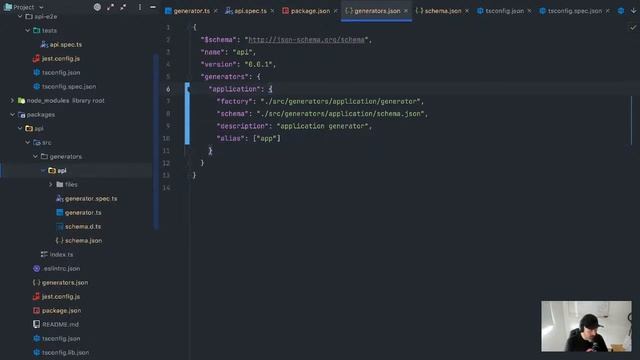Open the Project panel options menu
Viewport: 640px width, 360px height.
tap(140, 7)
